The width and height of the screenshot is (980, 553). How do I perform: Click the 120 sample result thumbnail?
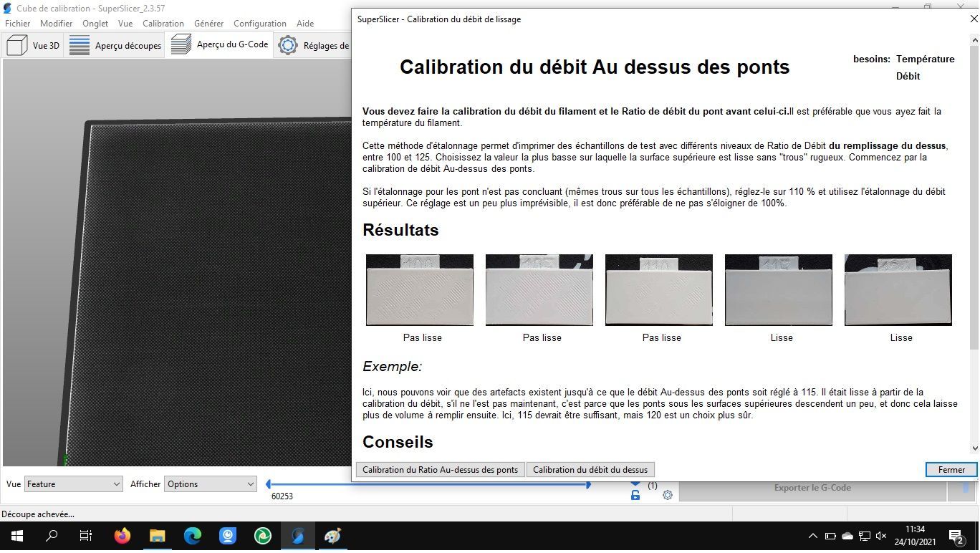[898, 290]
